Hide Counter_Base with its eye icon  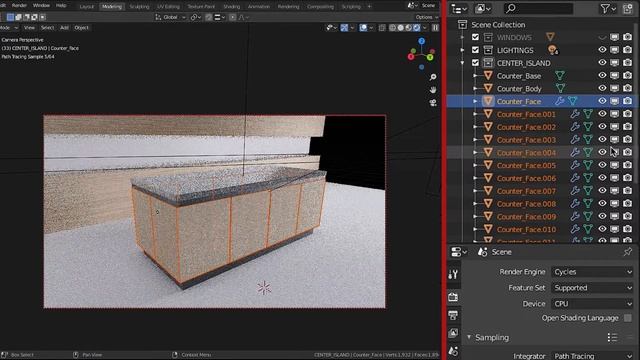[x=602, y=76]
